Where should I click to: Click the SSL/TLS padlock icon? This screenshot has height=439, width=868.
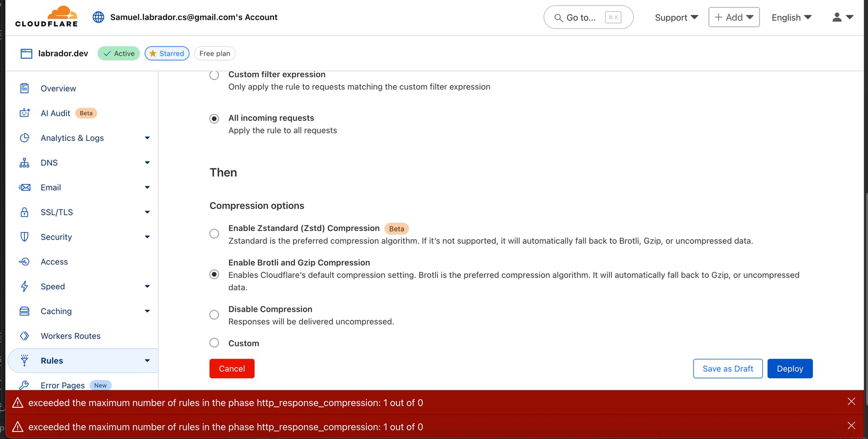(24, 212)
